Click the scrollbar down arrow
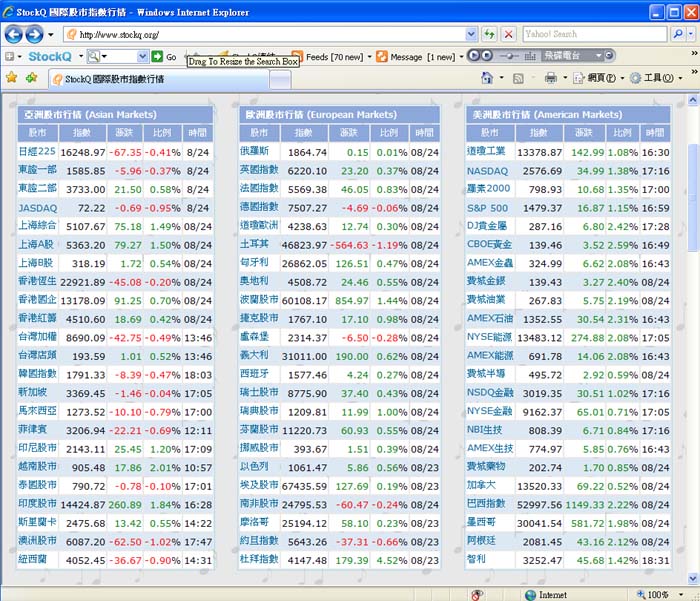The height and width of the screenshot is (601, 700). pos(693,579)
